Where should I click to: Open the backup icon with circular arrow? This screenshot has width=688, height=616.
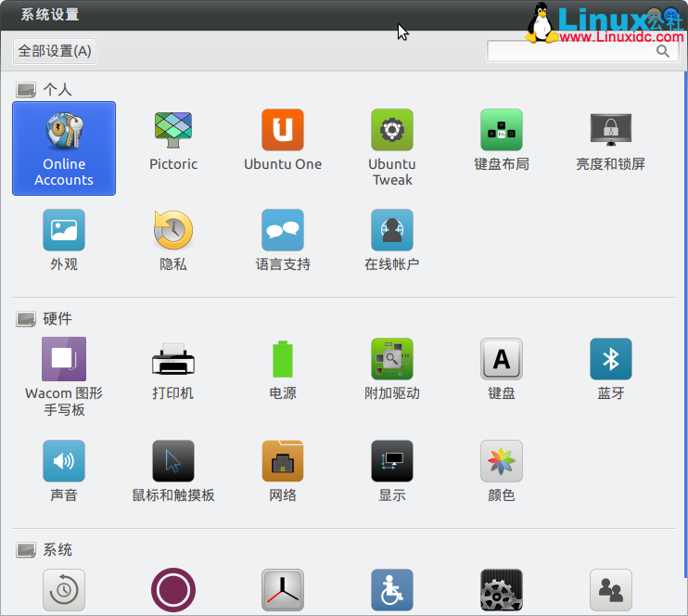64,590
